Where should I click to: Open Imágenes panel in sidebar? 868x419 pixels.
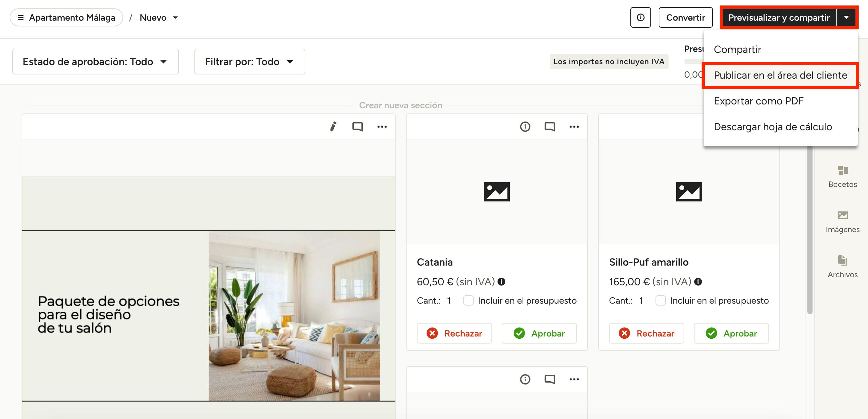843,221
